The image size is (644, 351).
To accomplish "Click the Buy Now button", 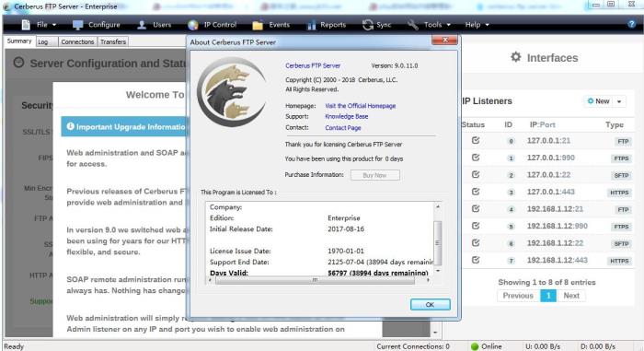I will 374,175.
